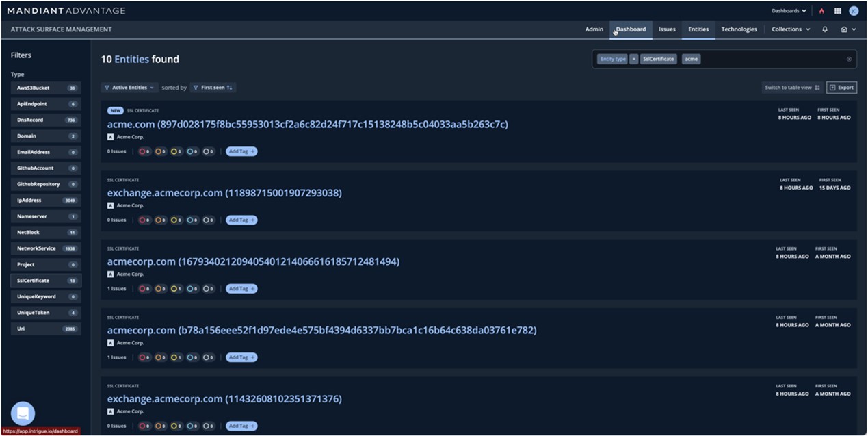This screenshot has width=868, height=436.
Task: Open the user profile avatar
Action: click(x=854, y=11)
